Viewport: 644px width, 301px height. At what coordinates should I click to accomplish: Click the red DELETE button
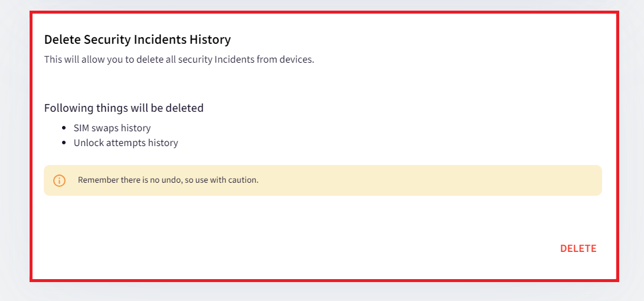(x=578, y=248)
